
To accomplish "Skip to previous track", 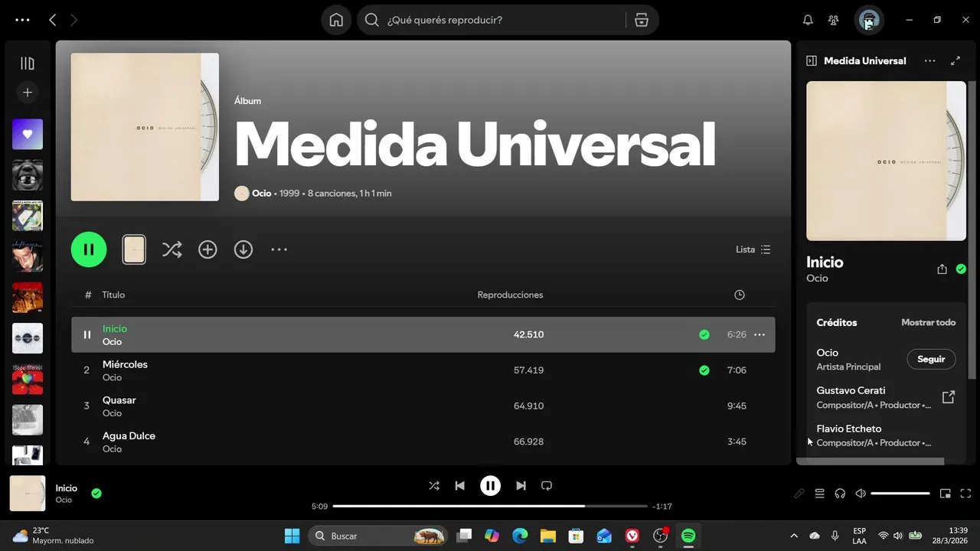I will tap(459, 486).
